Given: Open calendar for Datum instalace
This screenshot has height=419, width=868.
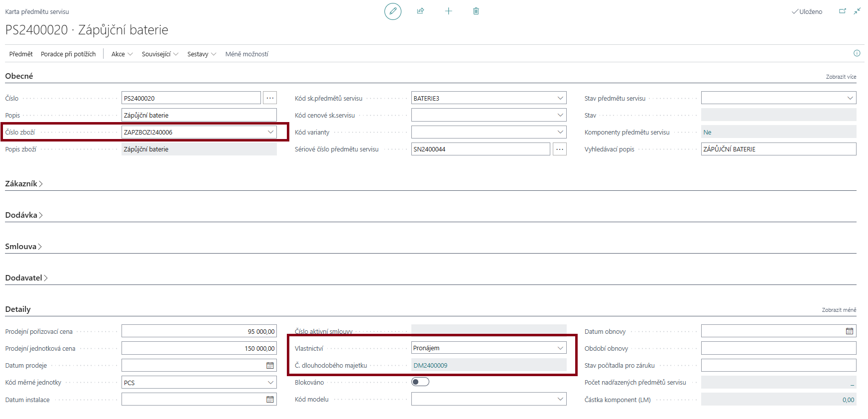Looking at the screenshot, I should [x=270, y=399].
